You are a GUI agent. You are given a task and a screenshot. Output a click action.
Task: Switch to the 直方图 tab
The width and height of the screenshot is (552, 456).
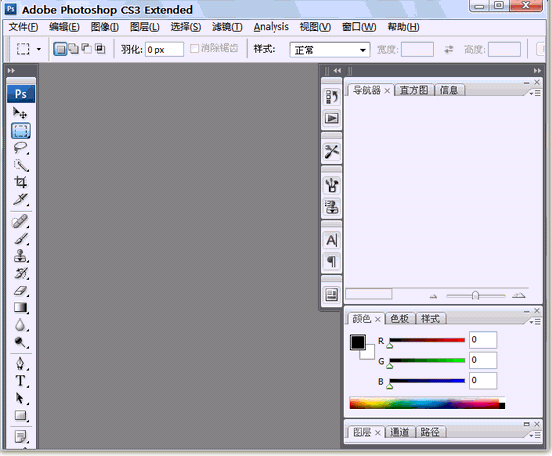click(414, 90)
